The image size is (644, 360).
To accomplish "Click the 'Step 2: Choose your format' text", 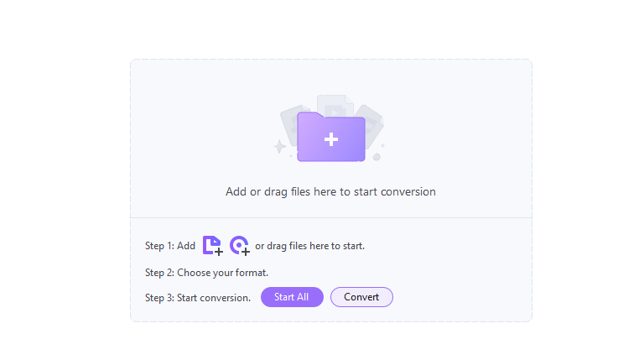I will click(206, 273).
